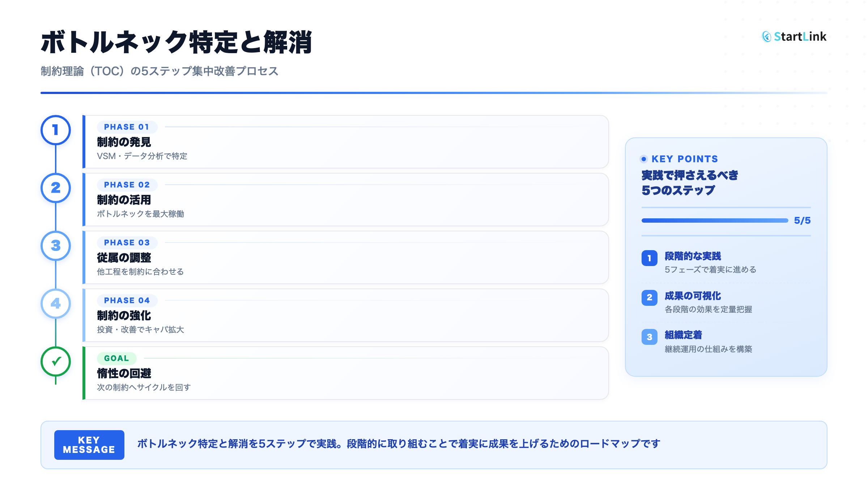Click key point number 2 badge
Screen dimensions: 868x488
click(649, 297)
